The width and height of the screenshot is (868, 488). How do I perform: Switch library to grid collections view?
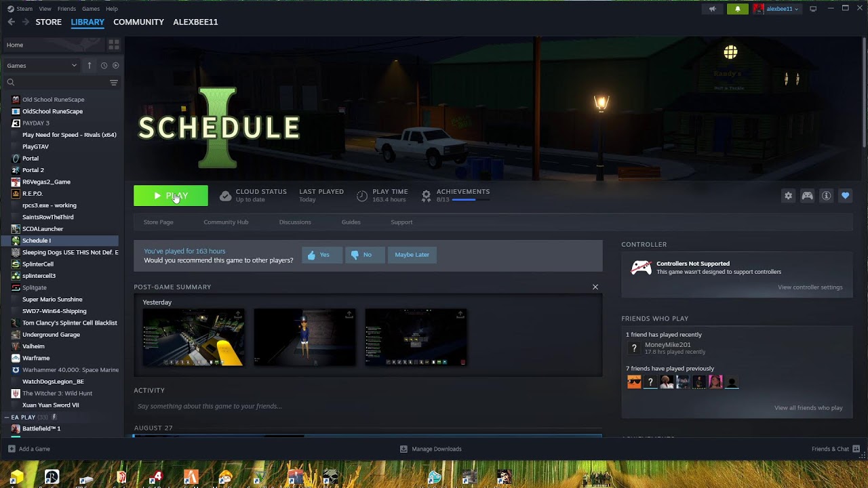(x=114, y=45)
